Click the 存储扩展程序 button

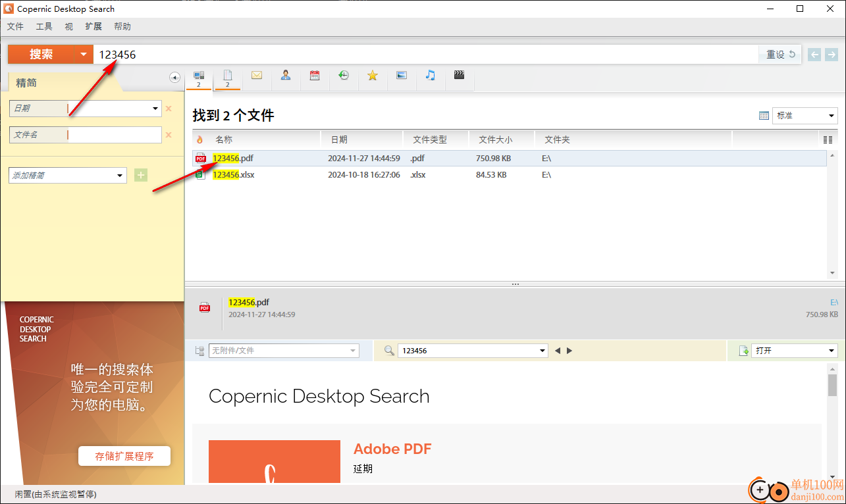click(124, 456)
